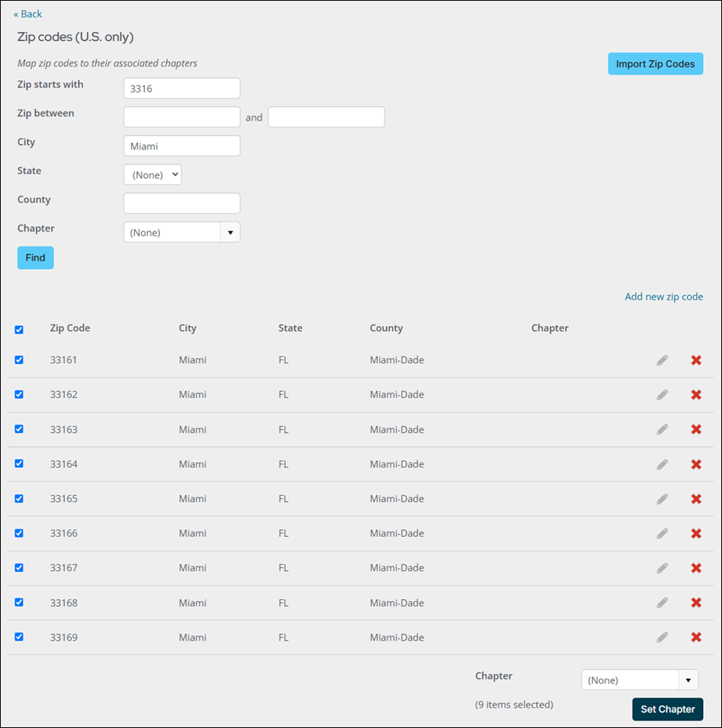Uncheck the 33168 row checkbox
This screenshot has width=722, height=728.
[19, 602]
